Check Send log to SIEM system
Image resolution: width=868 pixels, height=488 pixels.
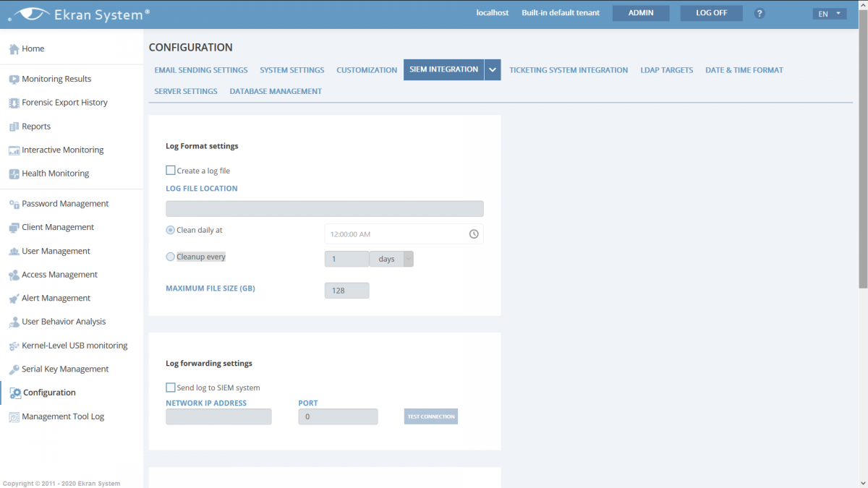pyautogui.click(x=171, y=388)
